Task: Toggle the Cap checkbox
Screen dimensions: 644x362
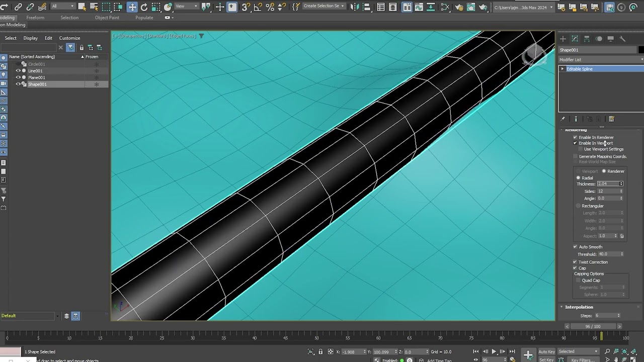Action: (x=575, y=268)
